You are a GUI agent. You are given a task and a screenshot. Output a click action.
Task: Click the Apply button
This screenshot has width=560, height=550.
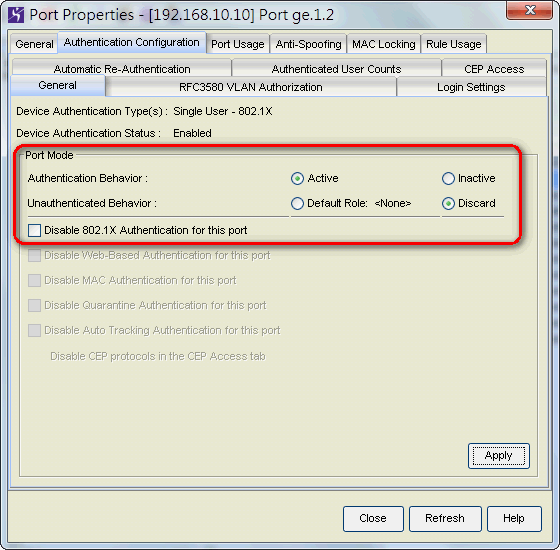[x=499, y=456]
